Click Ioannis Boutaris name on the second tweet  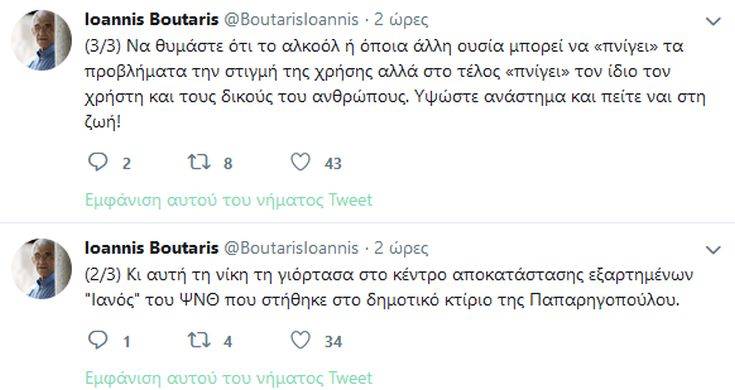[x=151, y=248]
